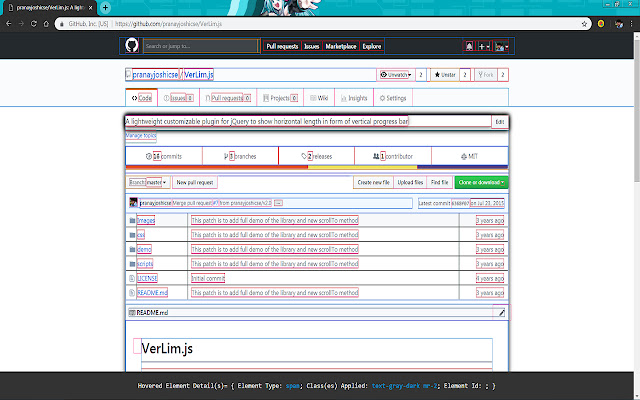Click the GitHub Octocat logo
The height and width of the screenshot is (400, 640).
click(132, 46)
